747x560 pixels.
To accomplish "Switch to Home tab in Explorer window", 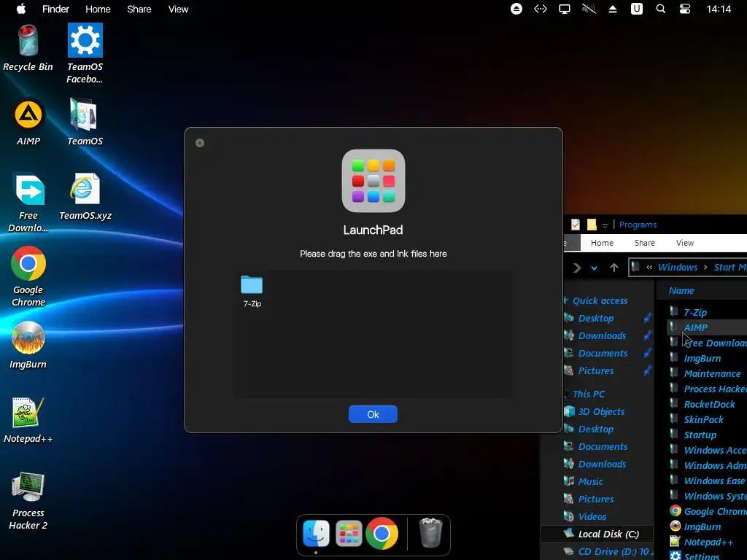I will pyautogui.click(x=602, y=243).
